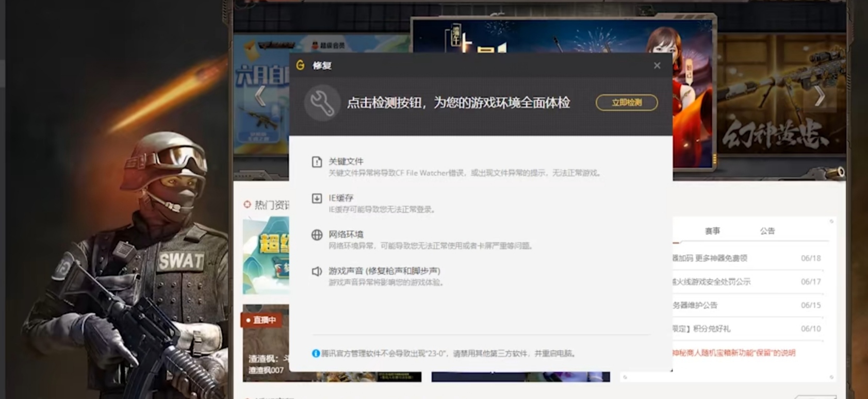This screenshot has width=868, height=399.
Task: Click the blue info icon at dialog bottom
Action: [316, 354]
